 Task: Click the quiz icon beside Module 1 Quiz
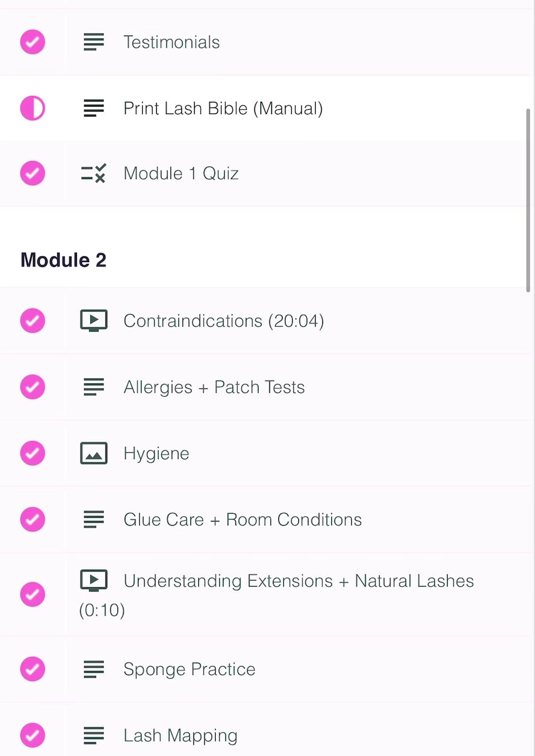pos(93,174)
